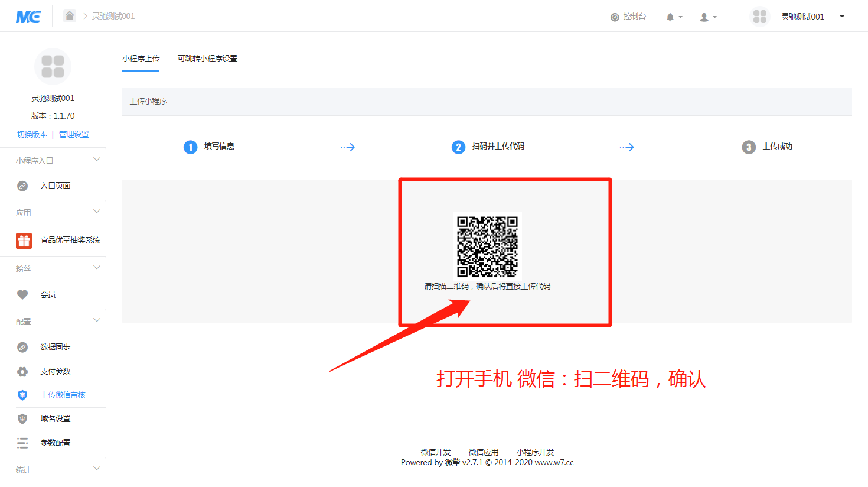The height and width of the screenshot is (487, 868).
Task: Open 支付参数 menu item
Action: pos(55,371)
